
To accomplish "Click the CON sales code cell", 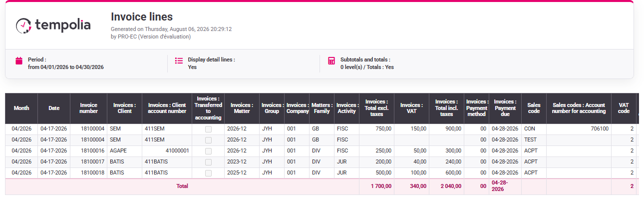I will pos(534,129).
